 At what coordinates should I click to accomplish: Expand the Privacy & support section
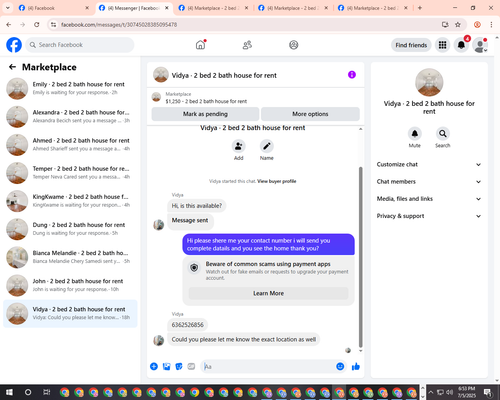click(x=429, y=216)
